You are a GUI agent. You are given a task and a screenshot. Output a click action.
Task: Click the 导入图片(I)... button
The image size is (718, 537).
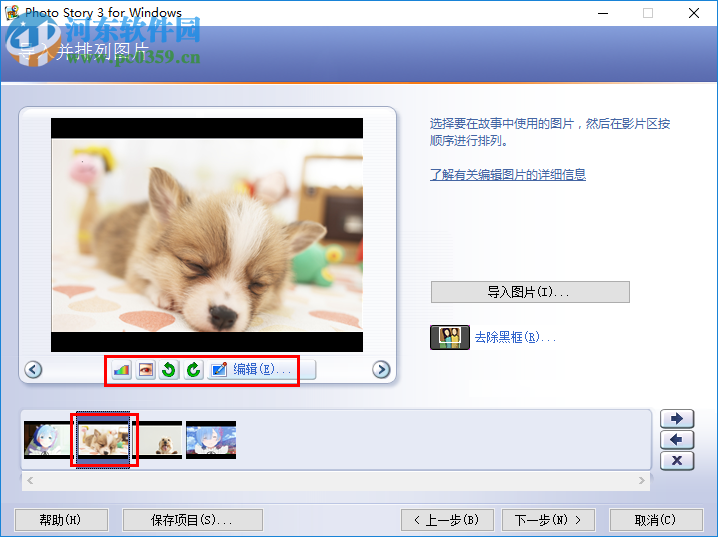[x=530, y=292]
